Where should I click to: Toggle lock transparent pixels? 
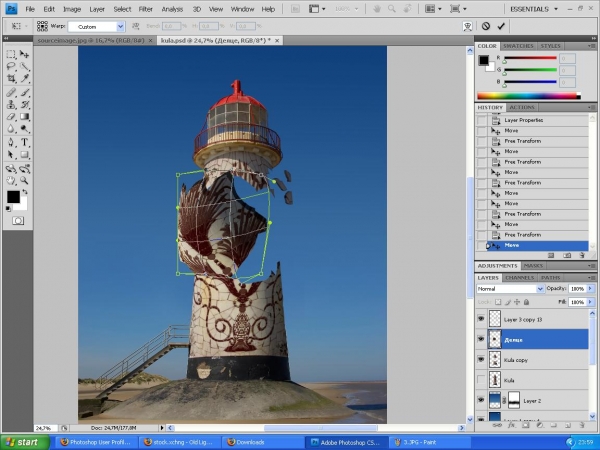498,302
